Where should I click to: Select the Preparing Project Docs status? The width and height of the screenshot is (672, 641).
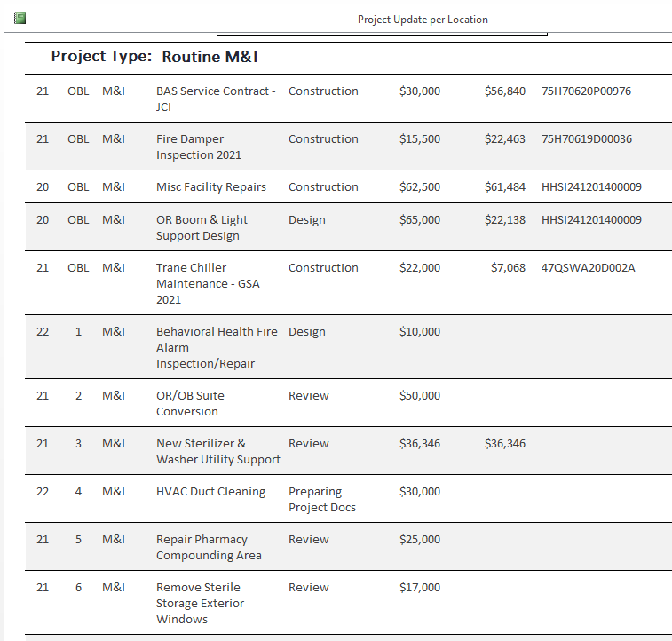(322, 500)
